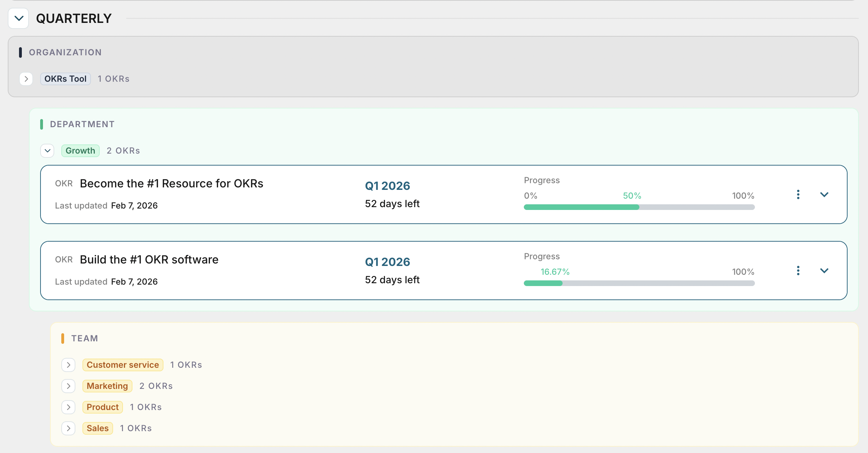
Task: Open the kebab menu on "Build the #1 OKR software"
Action: [798, 270]
